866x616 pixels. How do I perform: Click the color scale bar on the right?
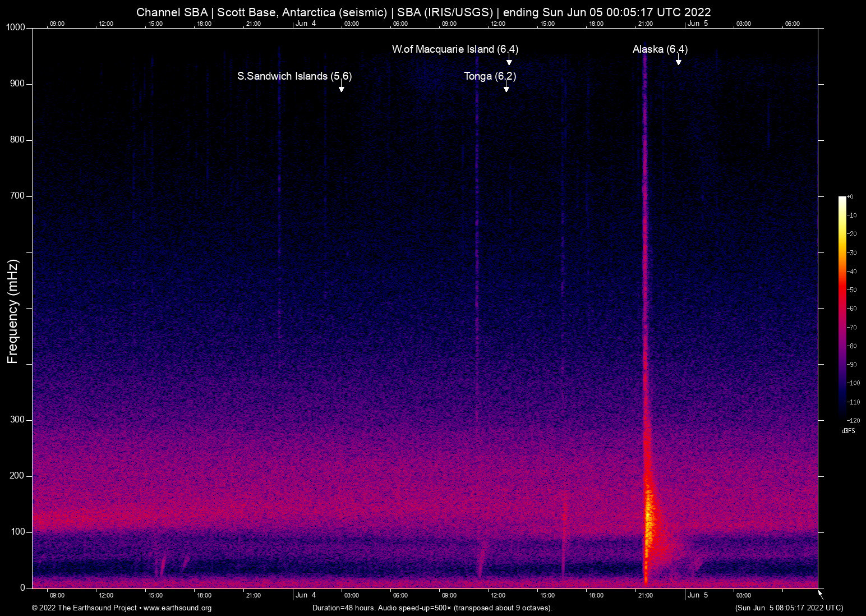(x=842, y=307)
